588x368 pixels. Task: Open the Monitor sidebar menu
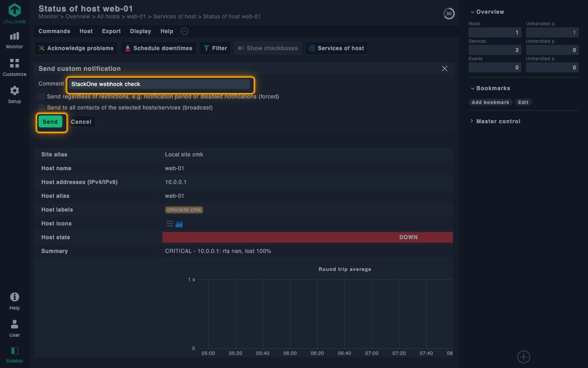coord(15,40)
